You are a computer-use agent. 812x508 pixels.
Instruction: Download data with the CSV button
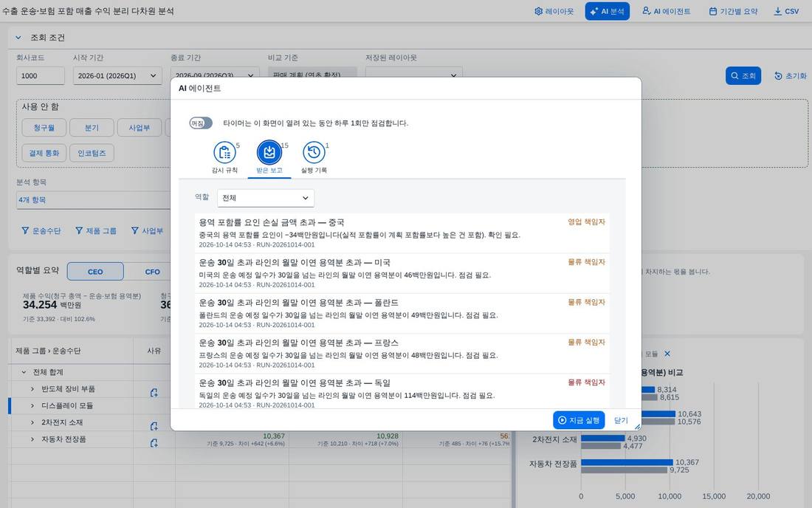[x=786, y=11]
